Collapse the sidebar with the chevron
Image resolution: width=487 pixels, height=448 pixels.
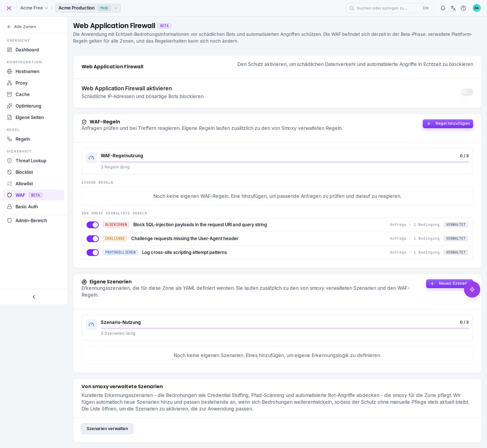click(34, 297)
